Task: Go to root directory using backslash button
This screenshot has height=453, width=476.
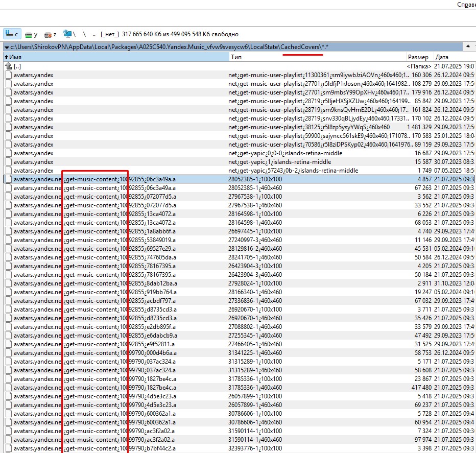Action: coord(84,34)
